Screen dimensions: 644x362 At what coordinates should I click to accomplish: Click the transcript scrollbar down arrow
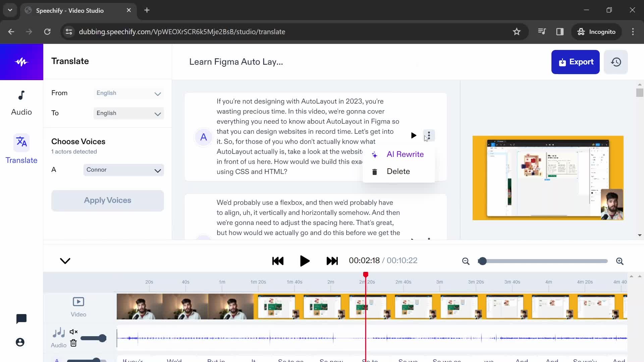pyautogui.click(x=640, y=235)
